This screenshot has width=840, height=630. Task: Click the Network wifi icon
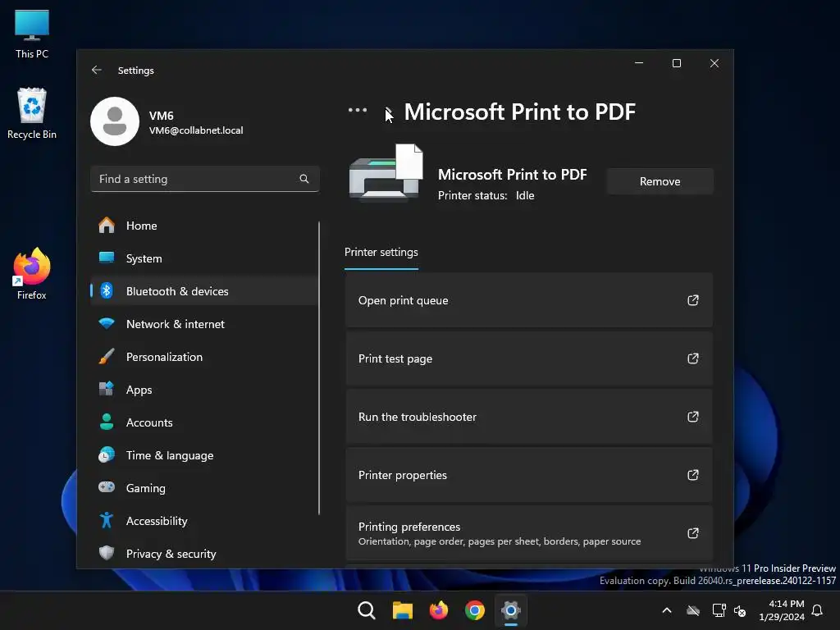(x=107, y=323)
